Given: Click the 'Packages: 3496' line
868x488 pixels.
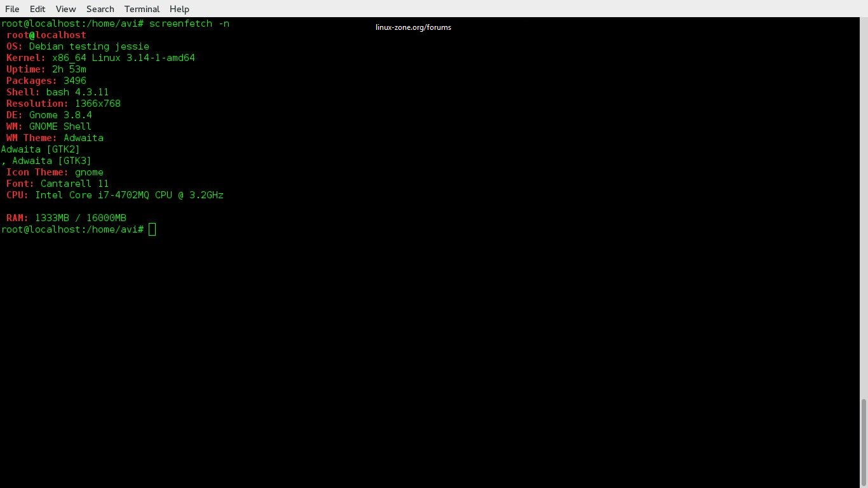Looking at the screenshot, I should [46, 81].
